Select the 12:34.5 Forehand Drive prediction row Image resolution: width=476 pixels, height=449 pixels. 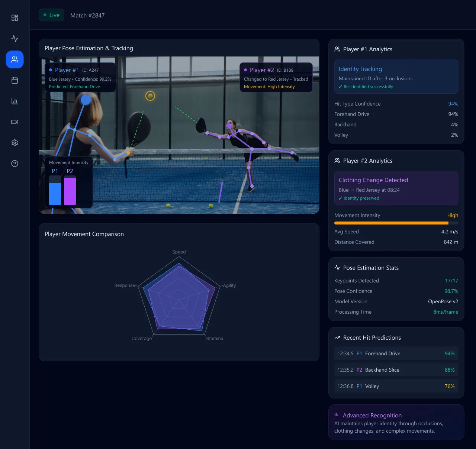coord(396,353)
